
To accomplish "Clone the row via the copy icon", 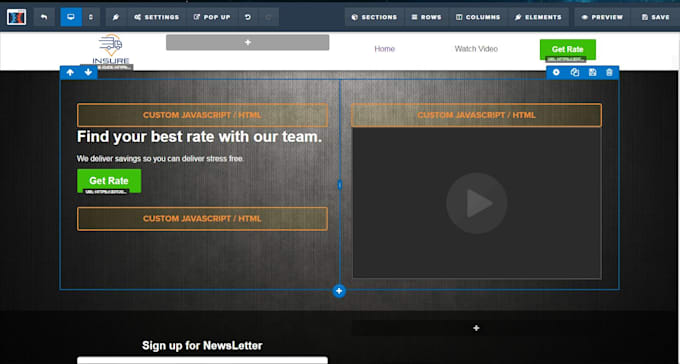I will click(x=575, y=72).
